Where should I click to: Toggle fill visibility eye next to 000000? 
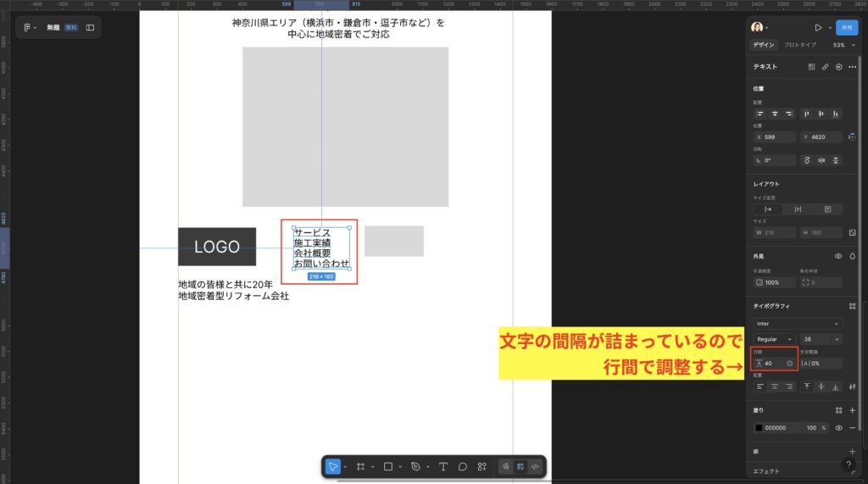[x=838, y=428]
